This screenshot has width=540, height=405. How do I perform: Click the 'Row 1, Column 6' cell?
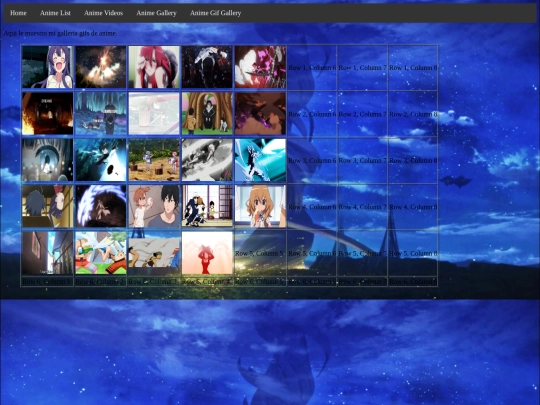[312, 68]
